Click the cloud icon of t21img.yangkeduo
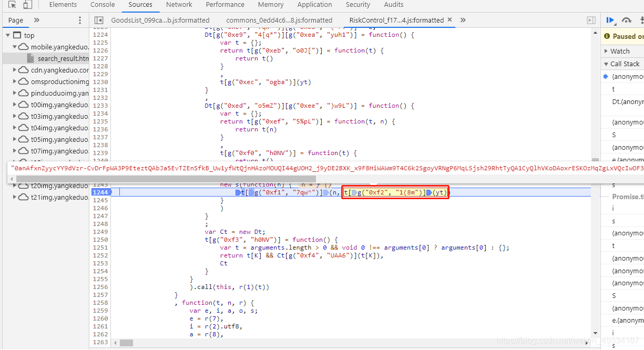Image resolution: width=644 pixels, height=350 pixels. click(23, 197)
